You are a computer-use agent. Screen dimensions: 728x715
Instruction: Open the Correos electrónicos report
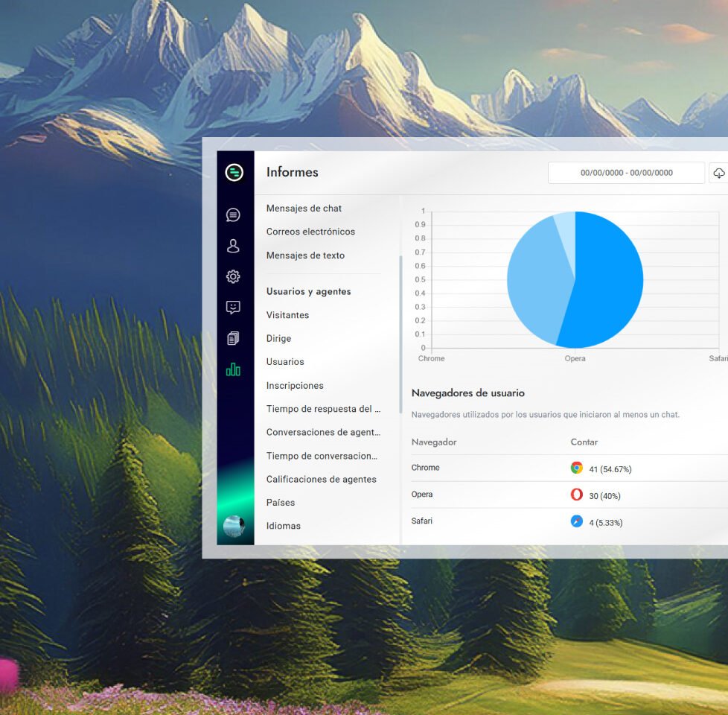coord(310,232)
